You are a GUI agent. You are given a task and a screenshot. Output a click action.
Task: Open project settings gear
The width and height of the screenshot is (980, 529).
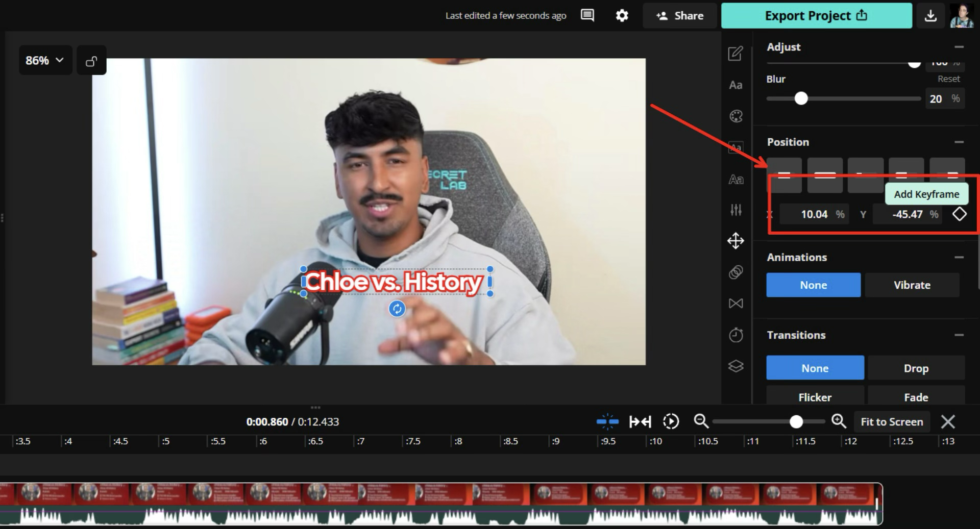(x=622, y=15)
